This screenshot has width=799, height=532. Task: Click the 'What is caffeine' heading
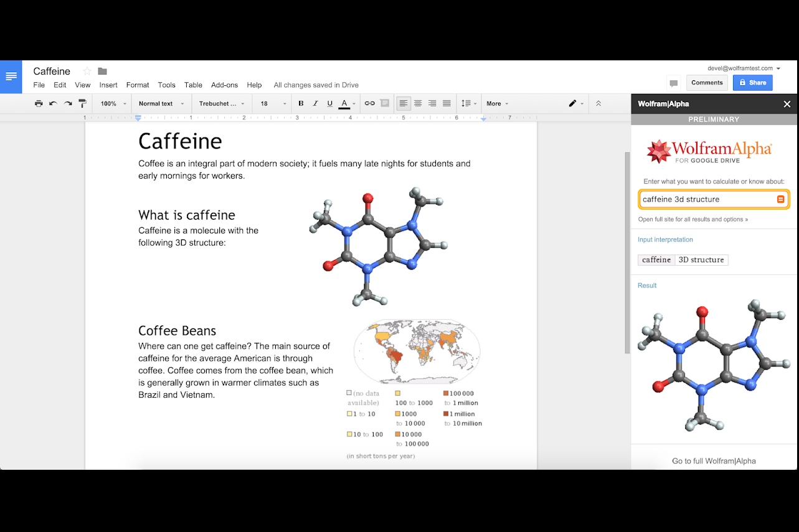(187, 215)
